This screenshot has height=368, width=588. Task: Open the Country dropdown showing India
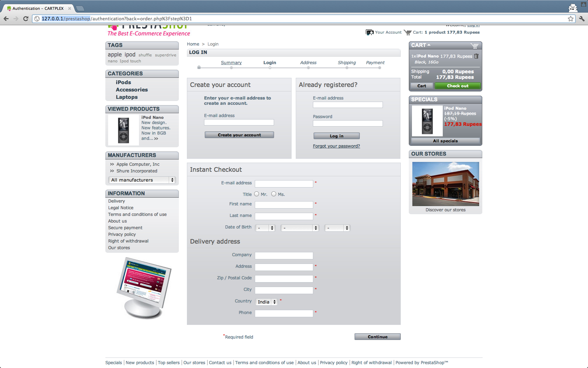pyautogui.click(x=266, y=302)
